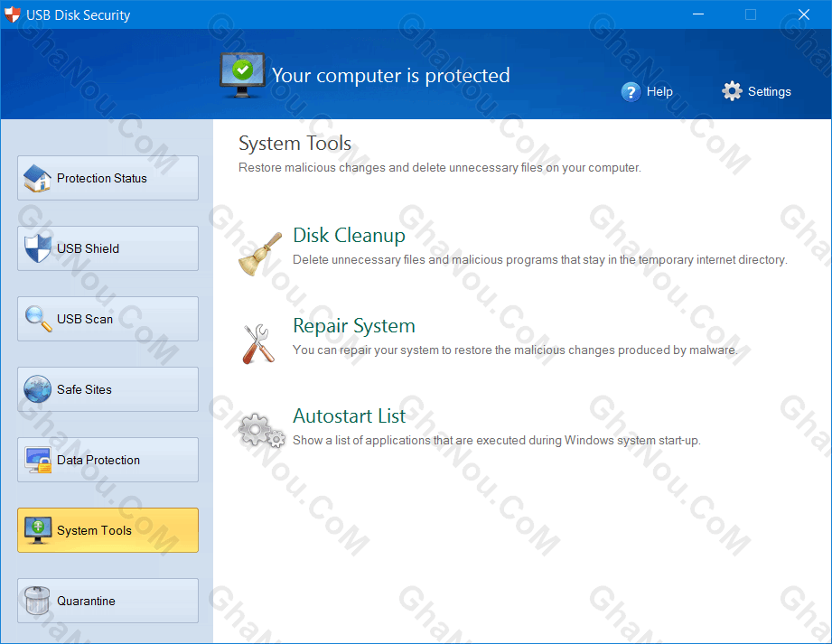Viewport: 832px width, 644px height.
Task: Click the Safe Sites globe icon
Action: (37, 389)
